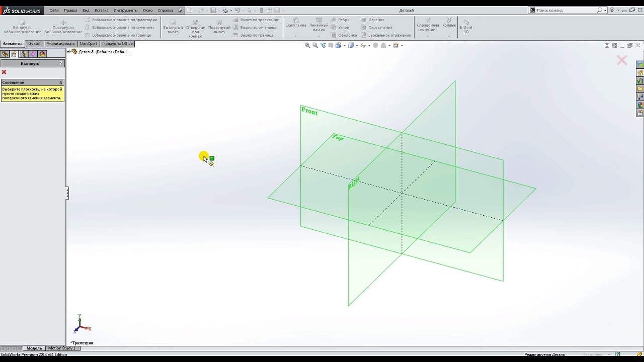Expand the Деталь5 tree node
Viewport: 644px width, 362px height.
click(x=68, y=52)
